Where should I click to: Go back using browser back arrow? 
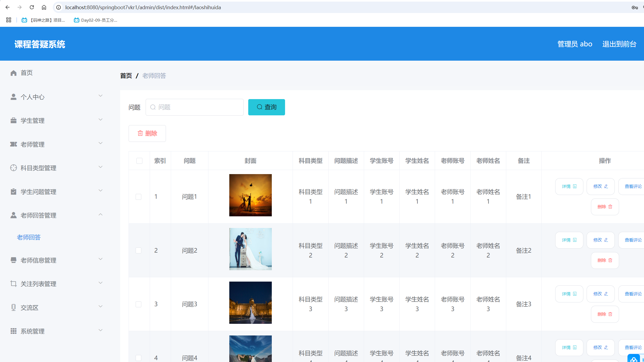tap(8, 7)
